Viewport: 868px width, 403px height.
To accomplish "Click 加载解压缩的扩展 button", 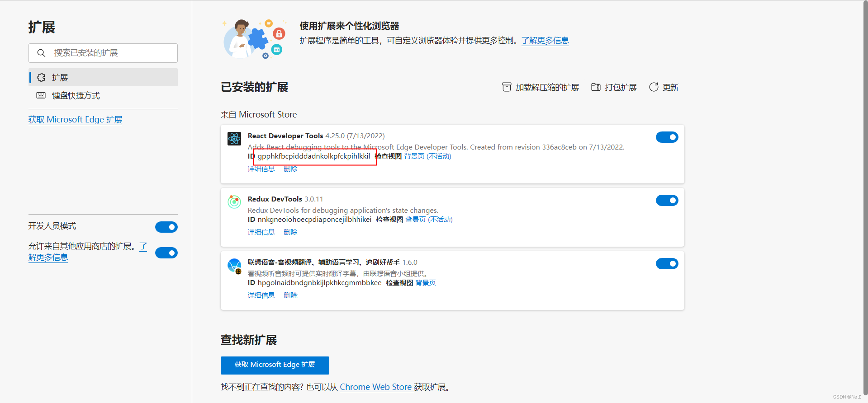I will pyautogui.click(x=541, y=87).
